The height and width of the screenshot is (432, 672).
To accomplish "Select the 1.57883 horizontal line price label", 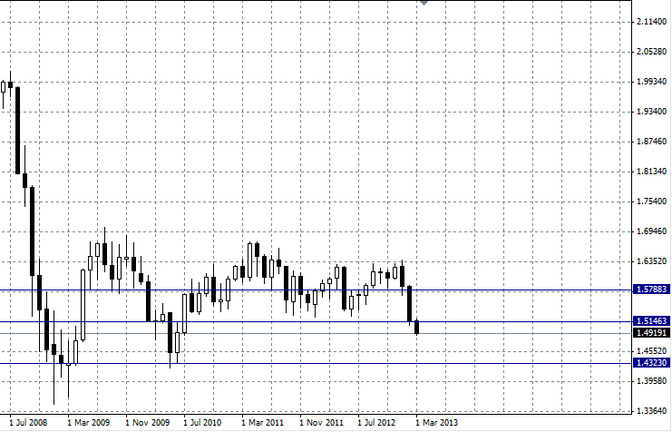I will click(650, 289).
